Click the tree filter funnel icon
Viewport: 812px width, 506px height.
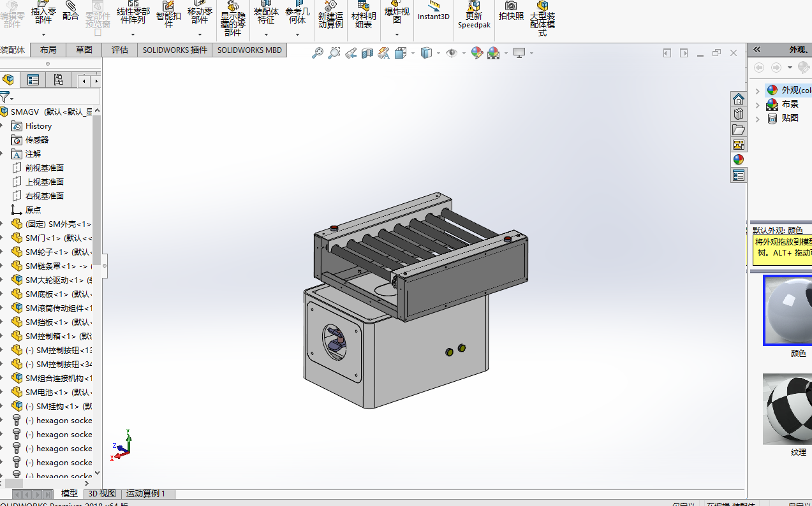coord(5,97)
